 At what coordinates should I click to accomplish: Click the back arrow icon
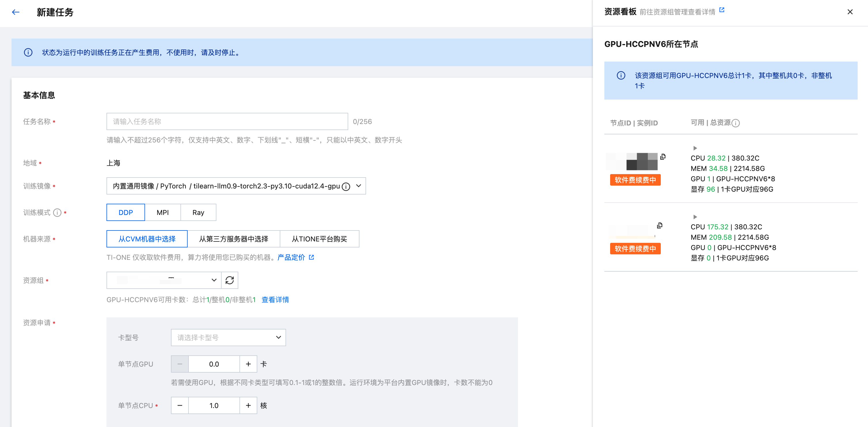click(16, 12)
